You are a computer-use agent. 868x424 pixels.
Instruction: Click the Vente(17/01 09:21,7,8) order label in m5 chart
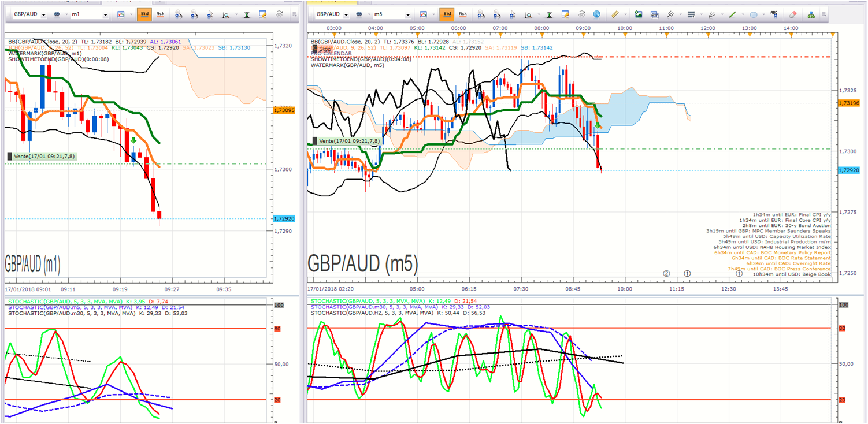coord(346,141)
